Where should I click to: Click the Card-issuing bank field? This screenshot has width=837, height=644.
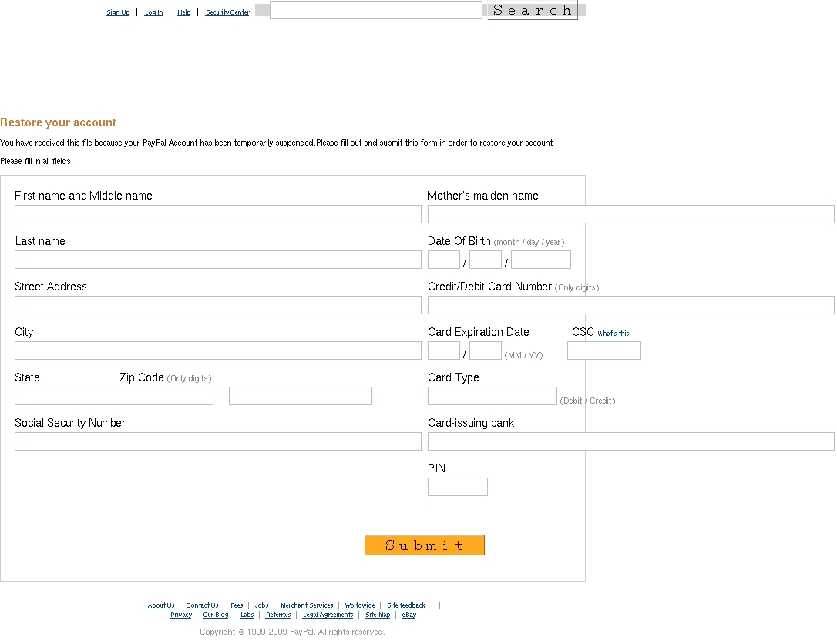631,441
